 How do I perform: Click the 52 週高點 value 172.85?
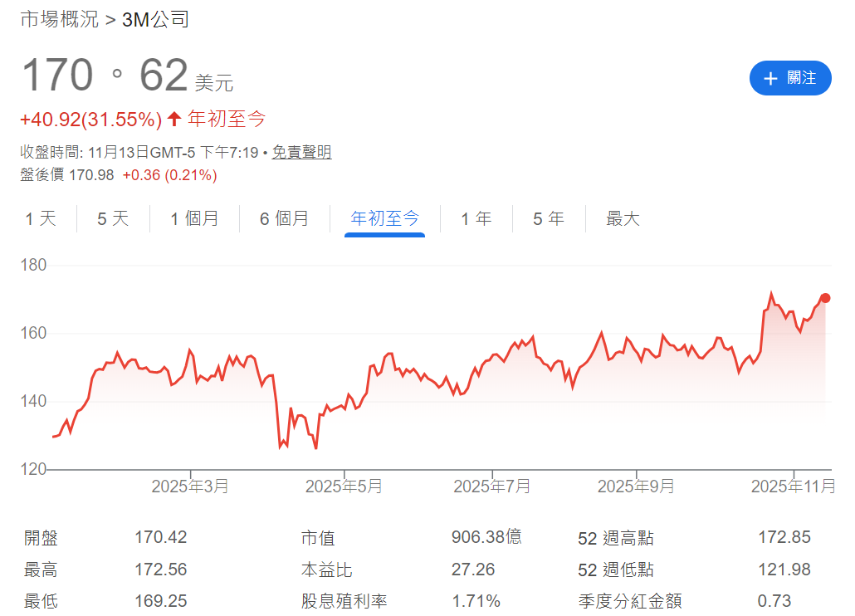tap(784, 538)
